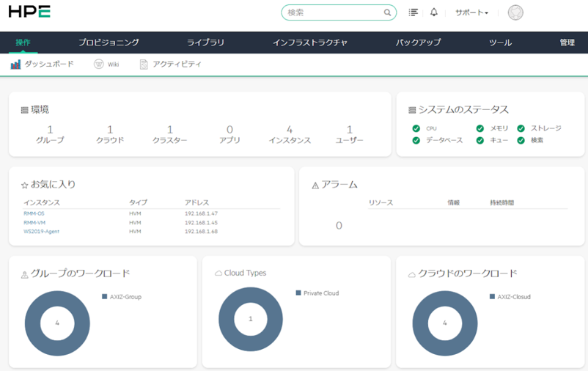The height and width of the screenshot is (371, 588).
Task: Open the プロビジョニング tab
Action: tap(109, 43)
